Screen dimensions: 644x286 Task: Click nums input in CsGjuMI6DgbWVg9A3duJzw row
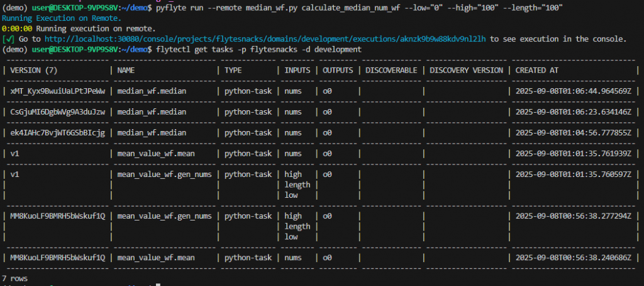point(293,112)
